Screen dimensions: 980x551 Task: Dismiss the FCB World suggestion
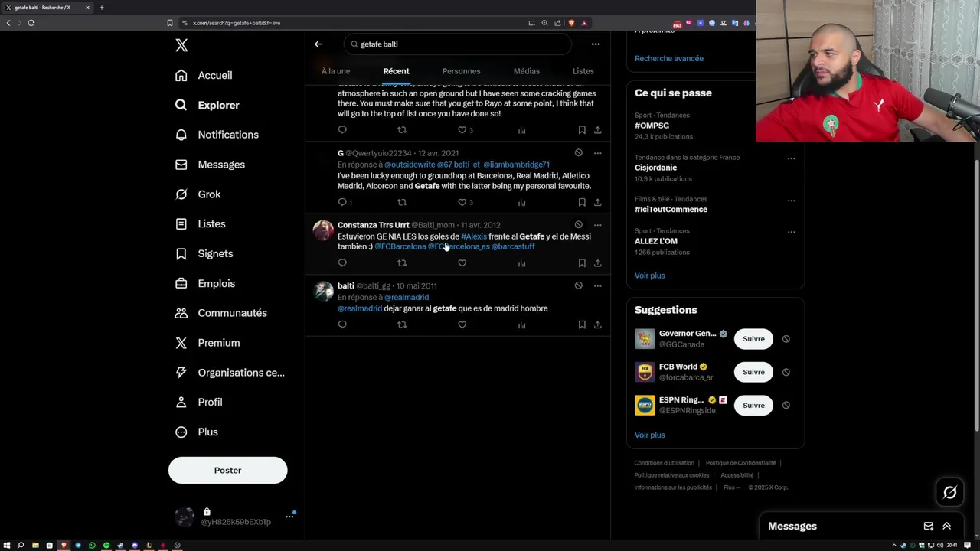click(x=786, y=372)
